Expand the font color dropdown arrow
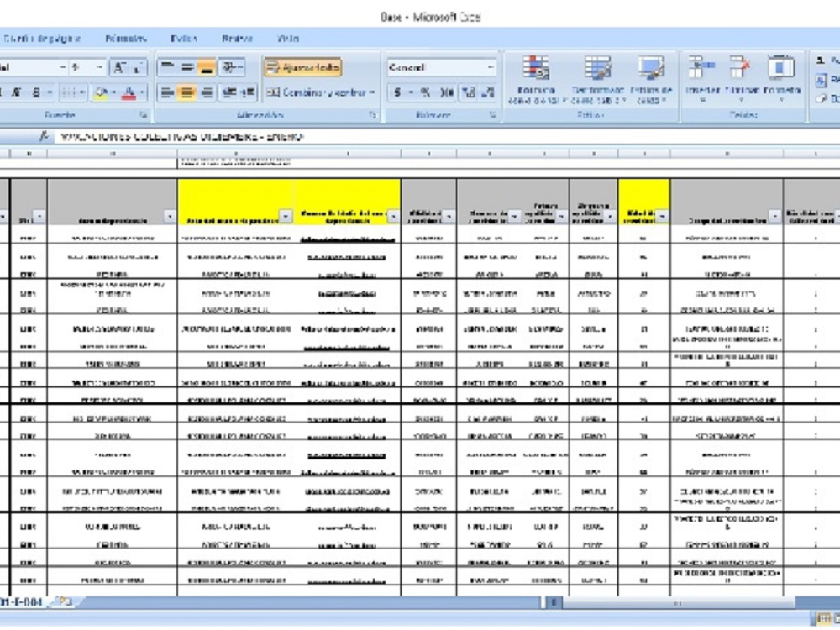 [x=142, y=92]
